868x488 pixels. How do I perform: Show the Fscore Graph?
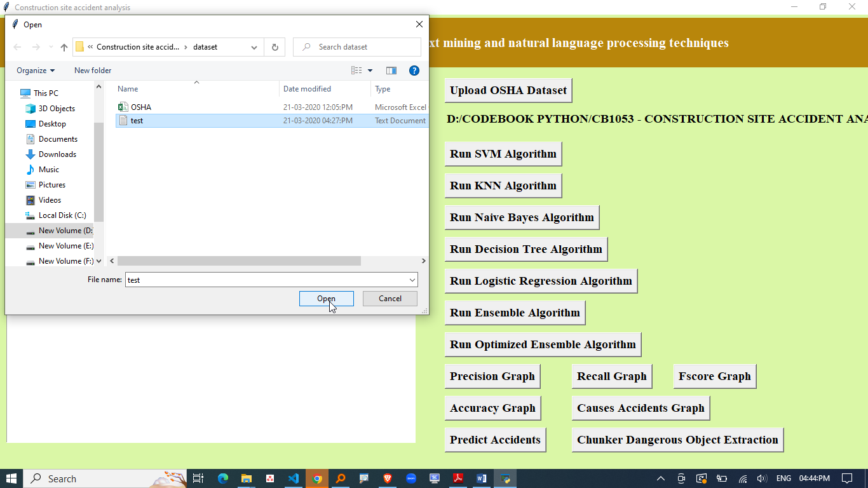(715, 376)
